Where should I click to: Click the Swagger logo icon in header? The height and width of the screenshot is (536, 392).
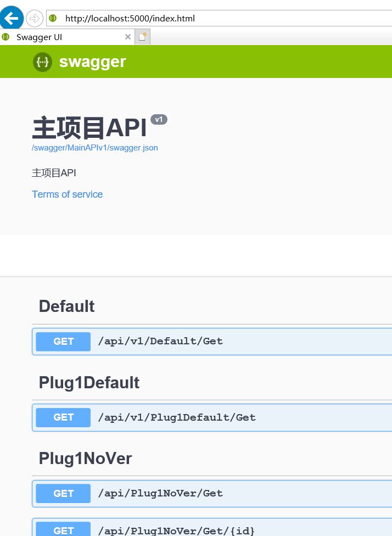point(42,62)
